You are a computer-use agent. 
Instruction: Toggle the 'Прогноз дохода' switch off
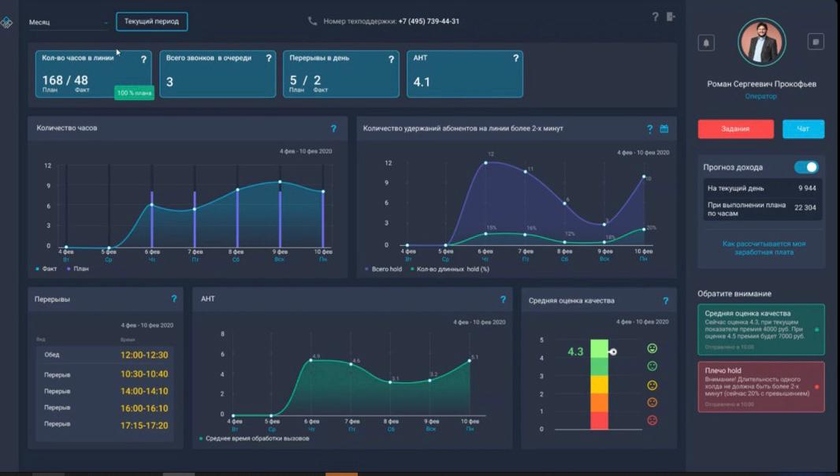tap(805, 167)
